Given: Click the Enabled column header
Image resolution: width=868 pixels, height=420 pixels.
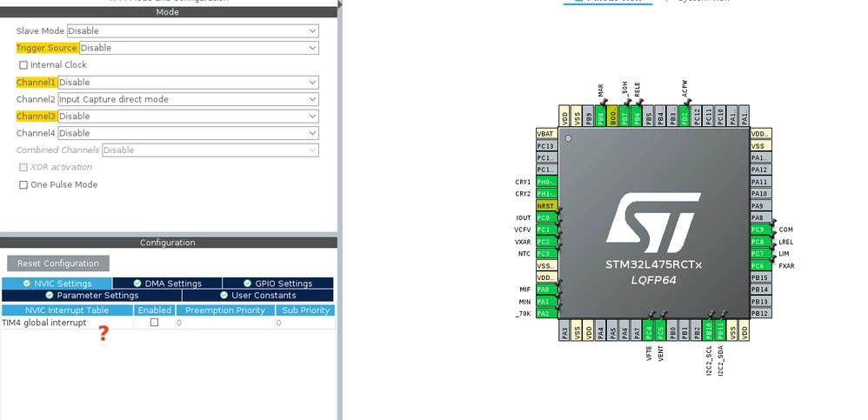Looking at the screenshot, I should [155, 310].
